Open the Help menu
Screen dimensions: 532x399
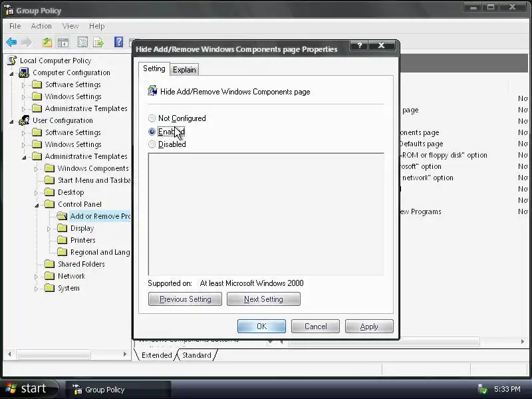[96, 26]
